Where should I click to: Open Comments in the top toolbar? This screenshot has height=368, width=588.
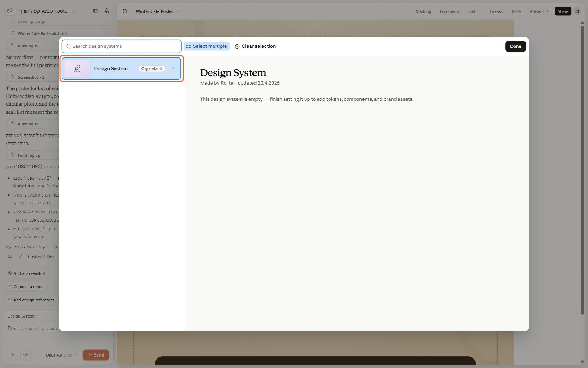point(449,11)
